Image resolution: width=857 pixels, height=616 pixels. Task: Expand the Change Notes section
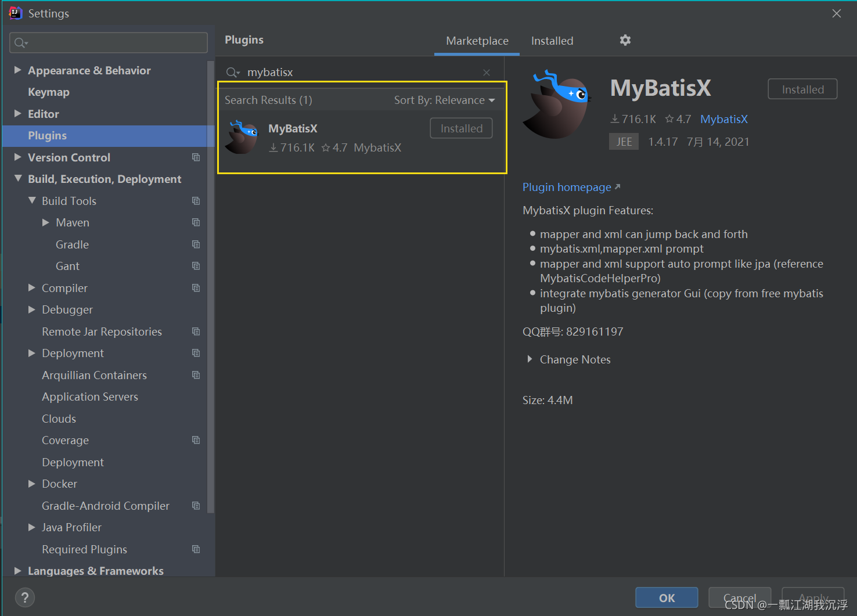530,359
